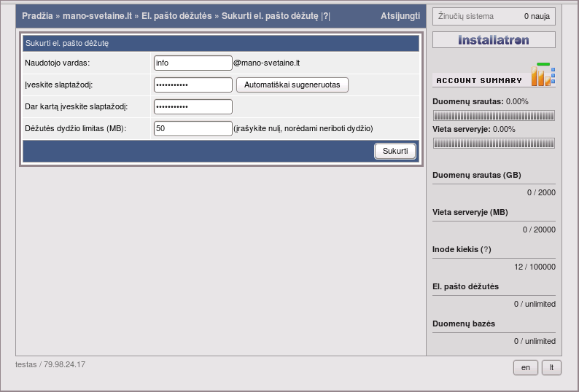Image resolution: width=579 pixels, height=392 pixels.
Task: Select the mailbox size limit field
Action: pyautogui.click(x=193, y=129)
